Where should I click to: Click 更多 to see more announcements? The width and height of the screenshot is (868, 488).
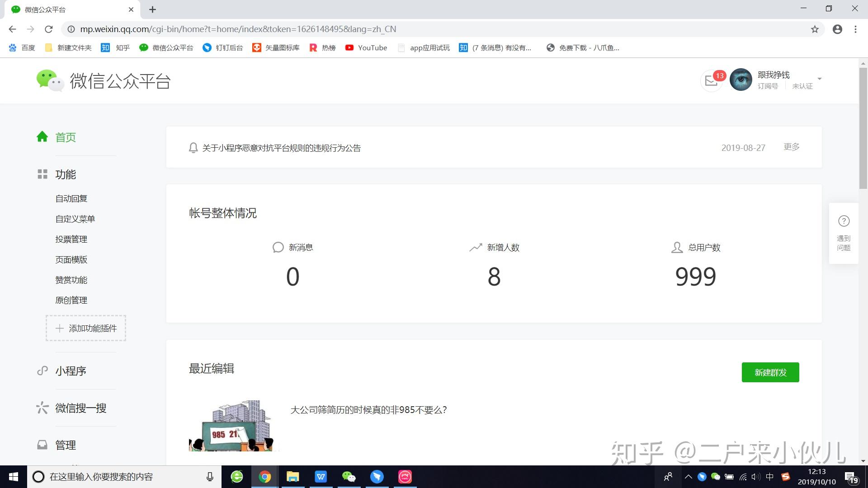point(792,147)
